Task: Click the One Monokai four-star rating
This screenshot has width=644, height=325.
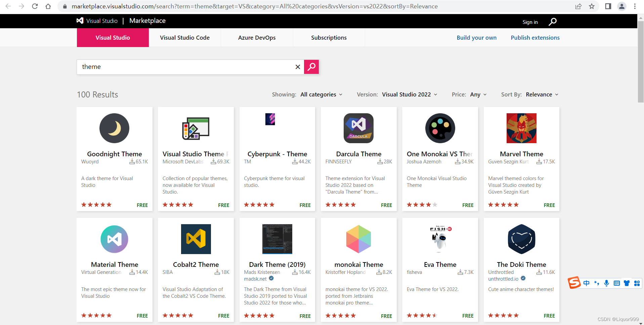Action: tap(422, 205)
